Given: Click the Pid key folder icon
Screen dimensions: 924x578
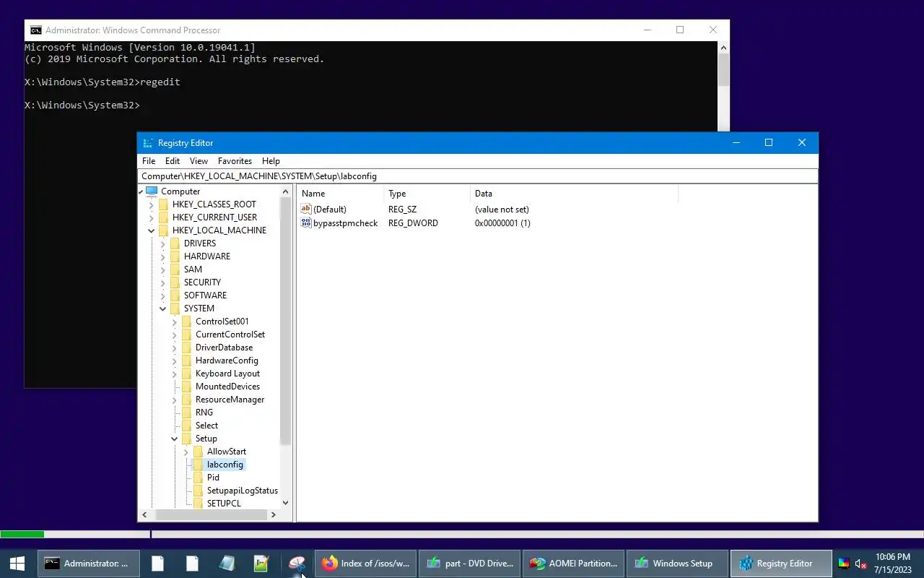Looking at the screenshot, I should (x=198, y=478).
